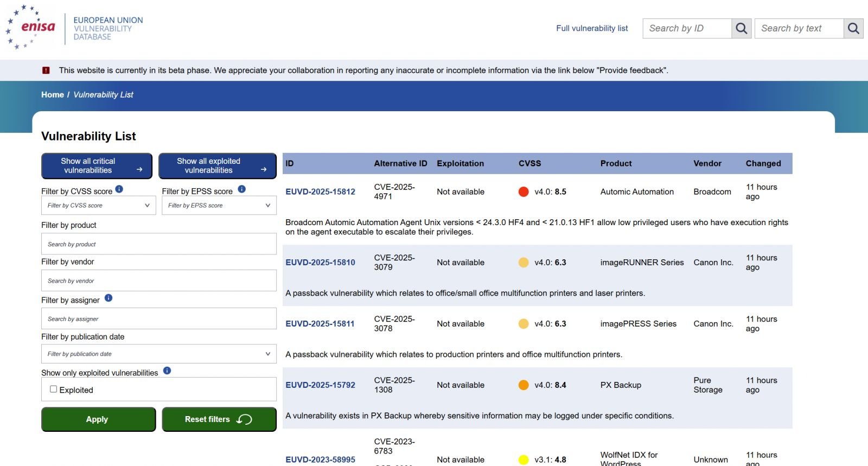The image size is (868, 466).
Task: Click the imageRUNNER Series product cell
Action: coord(642,263)
